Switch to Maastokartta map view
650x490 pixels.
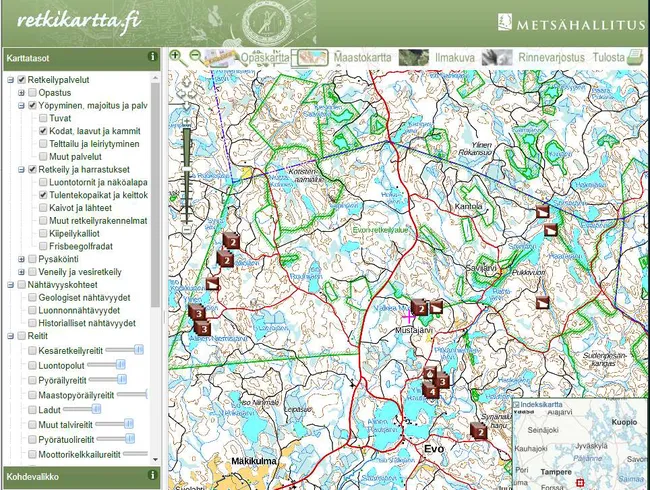[362, 58]
